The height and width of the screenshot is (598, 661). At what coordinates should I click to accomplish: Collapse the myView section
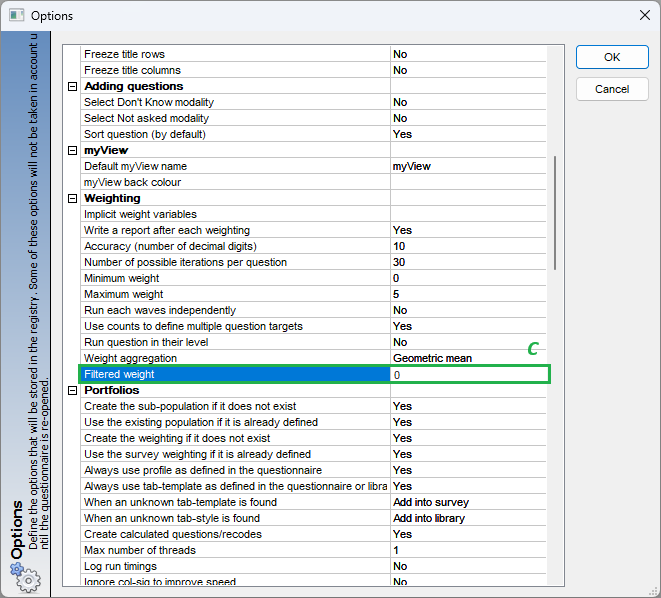(73, 150)
